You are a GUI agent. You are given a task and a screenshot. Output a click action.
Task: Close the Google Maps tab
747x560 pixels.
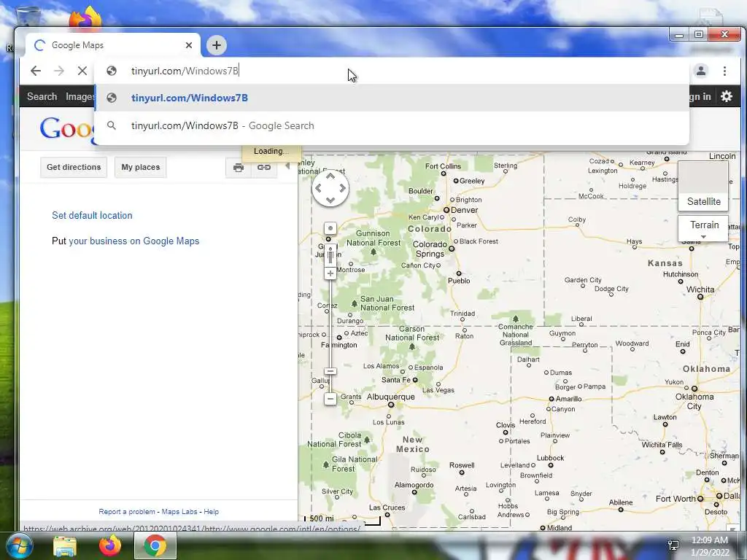(189, 45)
